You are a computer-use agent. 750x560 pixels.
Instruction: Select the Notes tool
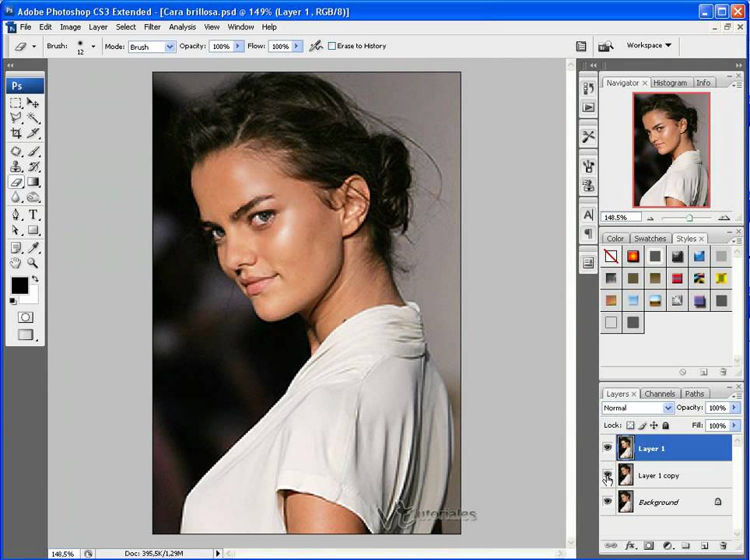click(16, 247)
